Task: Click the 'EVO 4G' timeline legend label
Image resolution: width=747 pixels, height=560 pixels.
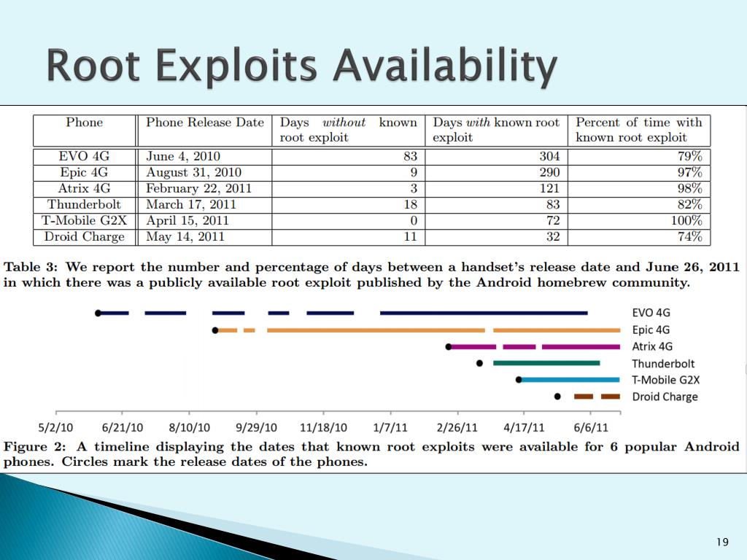Action: point(651,313)
